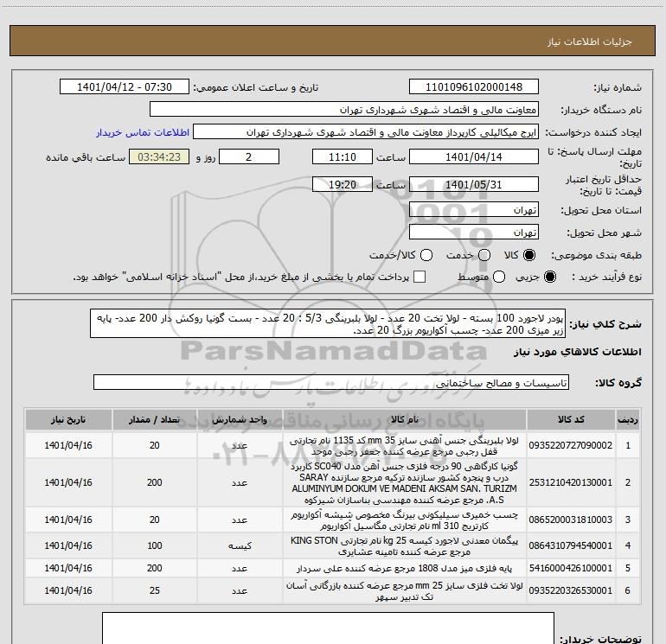Click the quantity 25 in row 6

[x=155, y=590]
